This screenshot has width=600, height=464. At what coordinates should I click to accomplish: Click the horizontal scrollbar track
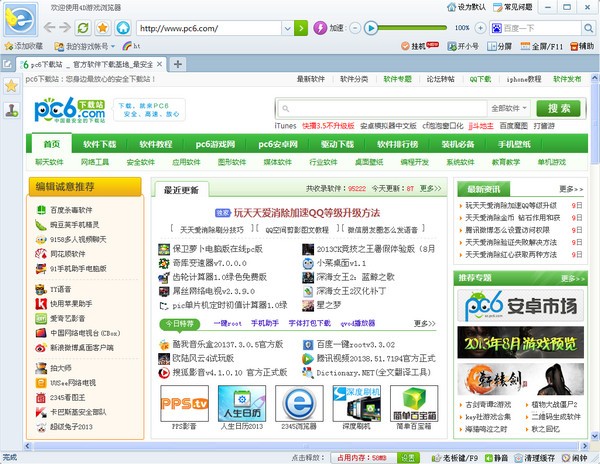305,446
